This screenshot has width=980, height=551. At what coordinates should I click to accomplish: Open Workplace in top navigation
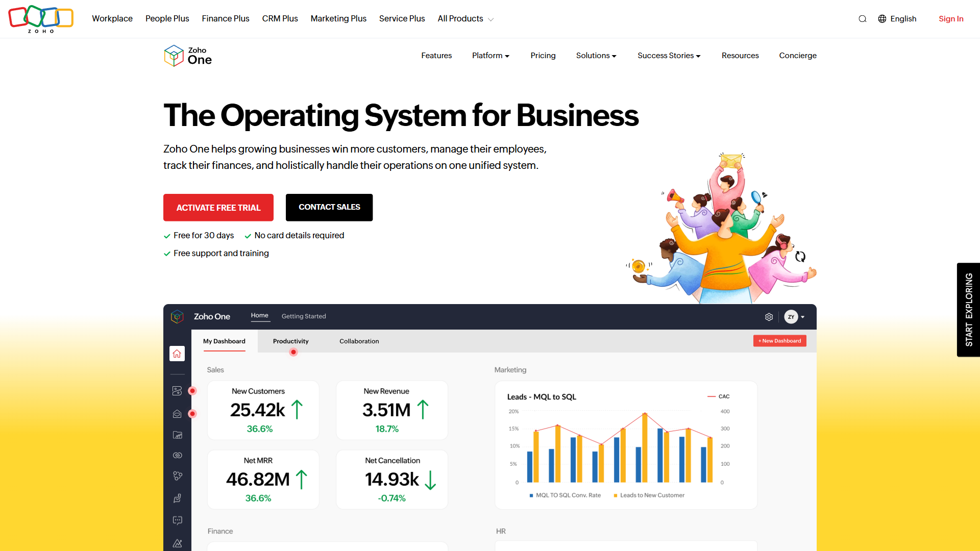pos(112,19)
